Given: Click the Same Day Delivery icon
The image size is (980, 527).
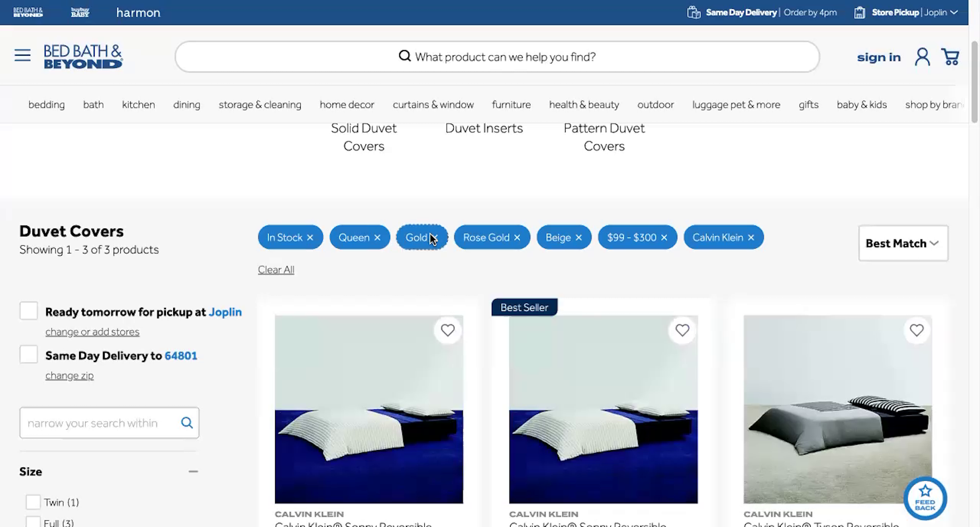Looking at the screenshot, I should [x=694, y=12].
